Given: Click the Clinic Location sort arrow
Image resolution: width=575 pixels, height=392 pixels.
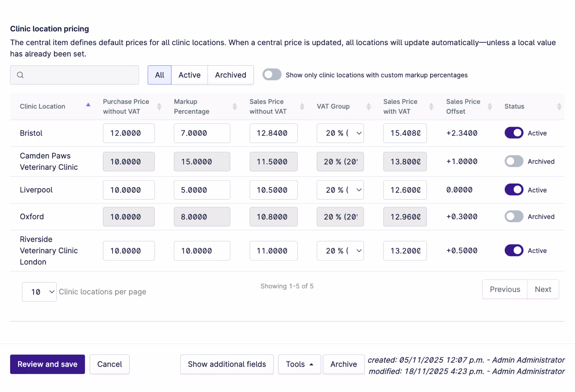Looking at the screenshot, I should click(x=88, y=104).
